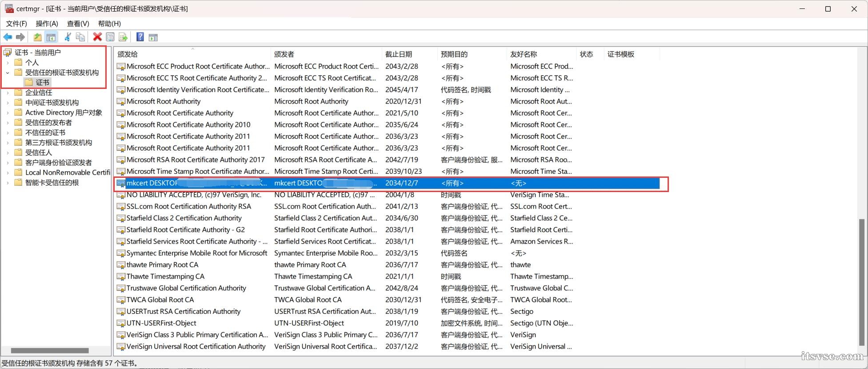Click the Up one level folder icon
Image resolution: width=868 pixels, height=369 pixels.
tap(38, 37)
